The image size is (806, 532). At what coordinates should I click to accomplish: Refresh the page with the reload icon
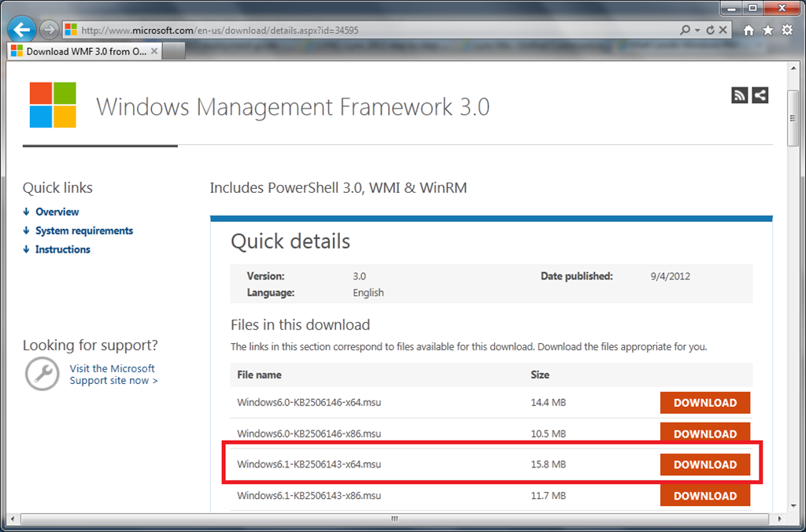tap(711, 30)
